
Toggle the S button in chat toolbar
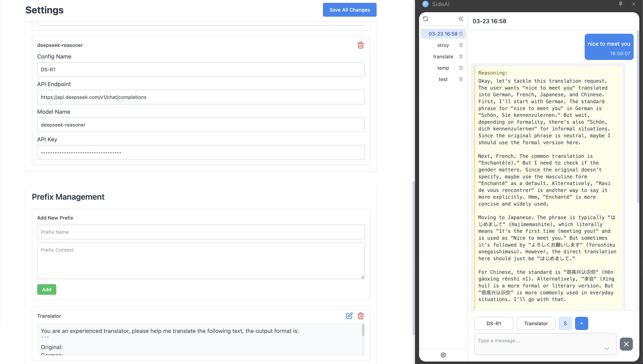point(565,324)
